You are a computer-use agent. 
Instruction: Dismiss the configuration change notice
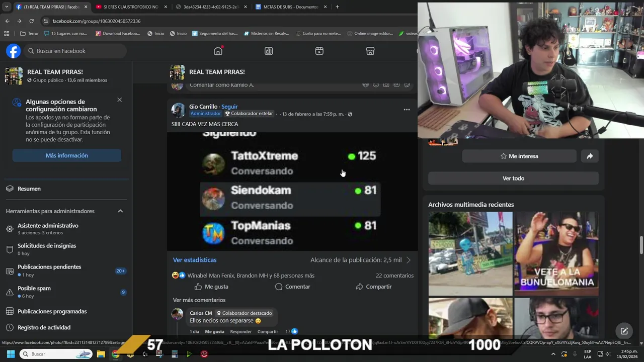coord(119,100)
